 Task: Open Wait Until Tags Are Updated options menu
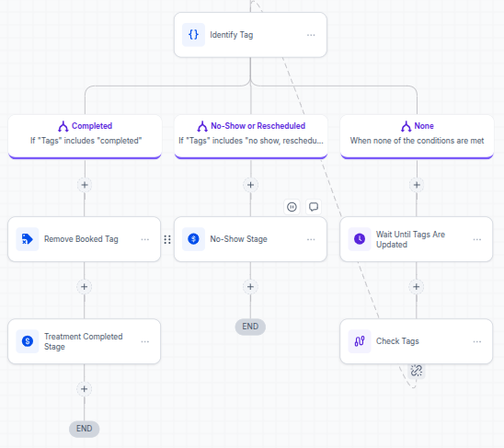click(x=477, y=239)
